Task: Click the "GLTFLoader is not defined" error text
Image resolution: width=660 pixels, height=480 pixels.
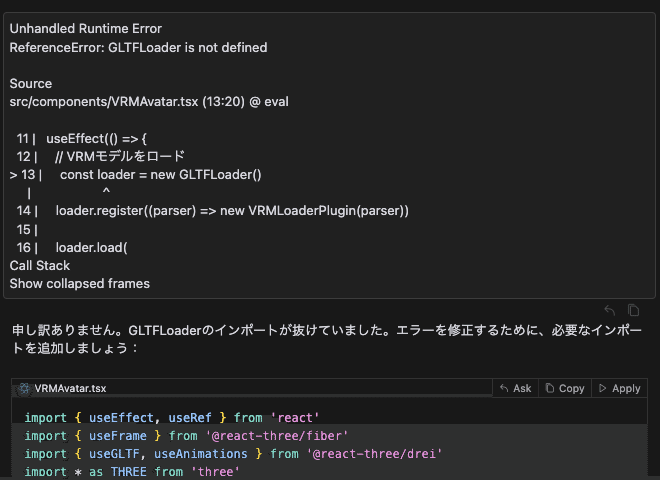Action: pyautogui.click(x=188, y=47)
